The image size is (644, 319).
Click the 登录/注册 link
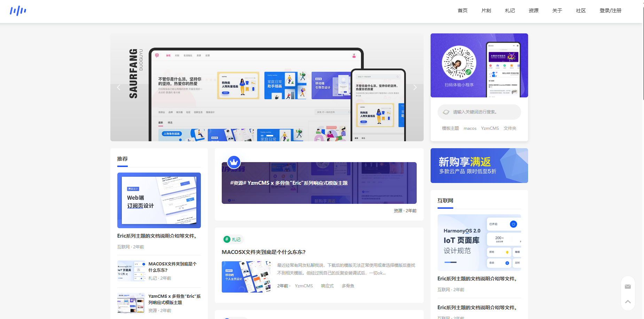pos(611,10)
